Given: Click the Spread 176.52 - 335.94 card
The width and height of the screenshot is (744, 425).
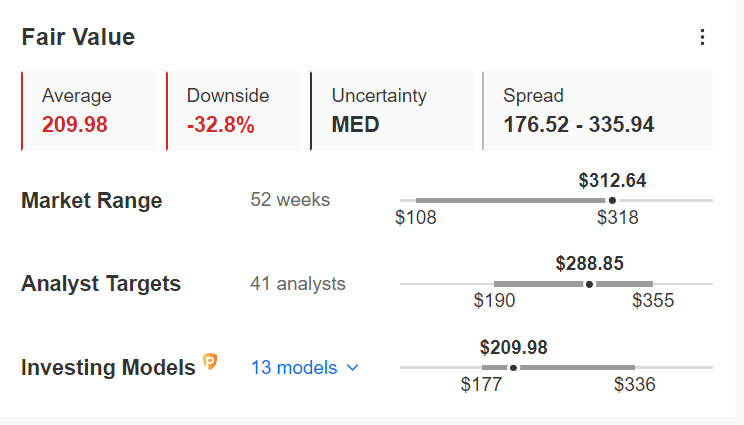Looking at the screenshot, I should click(597, 111).
